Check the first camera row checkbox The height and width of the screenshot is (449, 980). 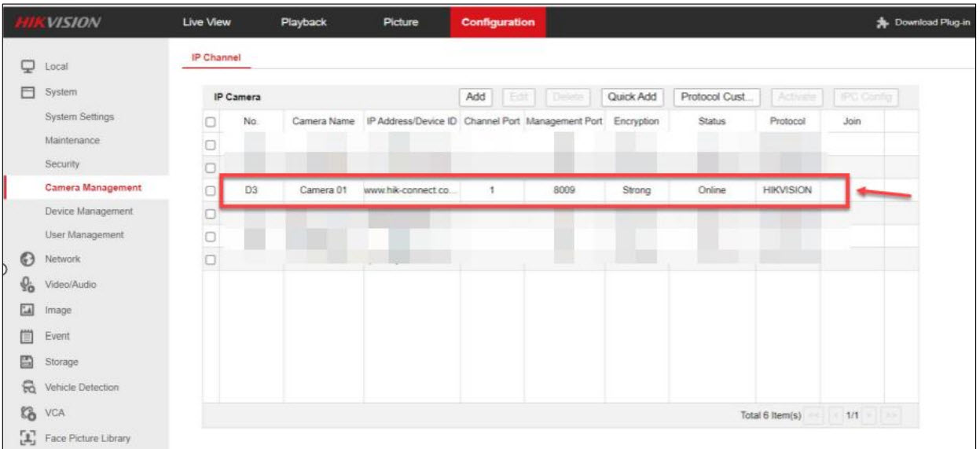point(210,145)
